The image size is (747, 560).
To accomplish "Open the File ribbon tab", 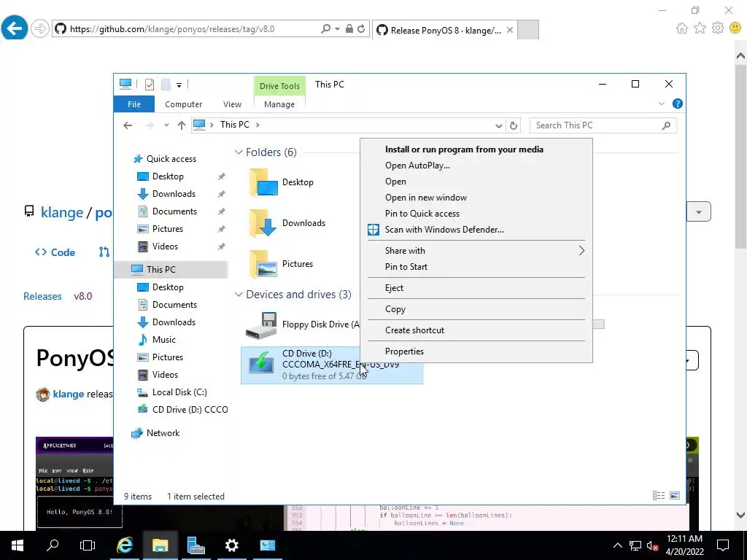I will point(134,104).
